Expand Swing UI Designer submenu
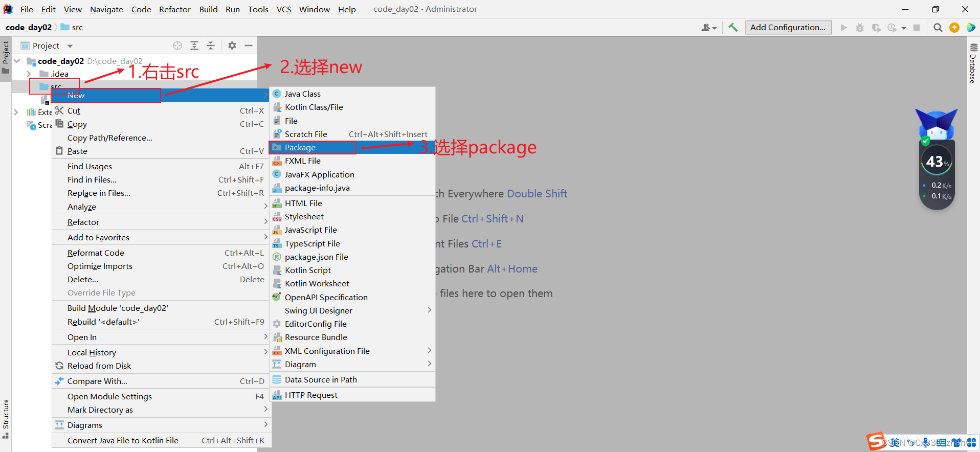The width and height of the screenshot is (980, 452). pos(352,310)
